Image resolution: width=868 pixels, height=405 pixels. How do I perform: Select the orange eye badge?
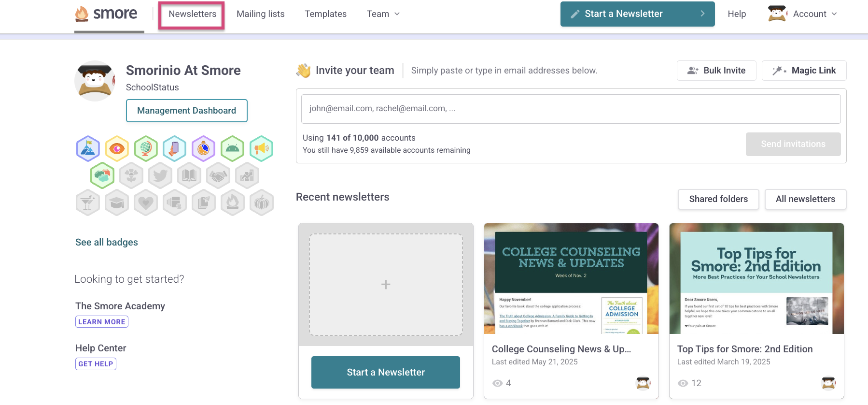(x=117, y=149)
